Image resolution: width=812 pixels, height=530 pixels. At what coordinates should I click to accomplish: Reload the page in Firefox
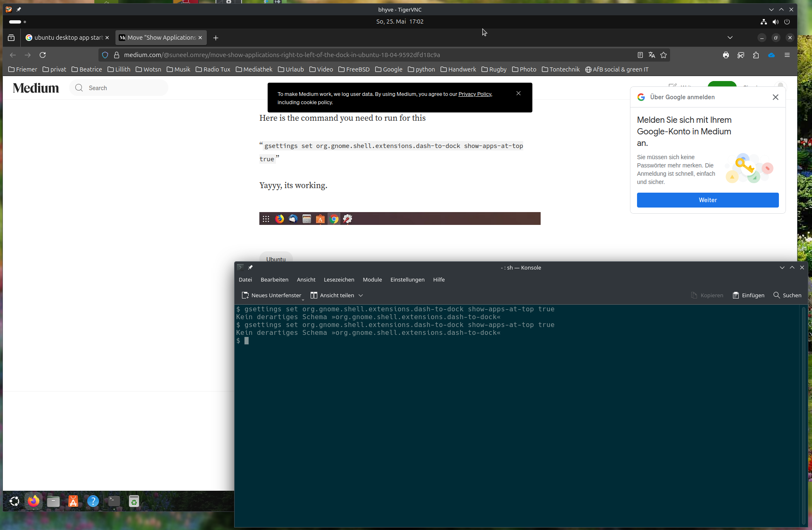[x=43, y=55]
